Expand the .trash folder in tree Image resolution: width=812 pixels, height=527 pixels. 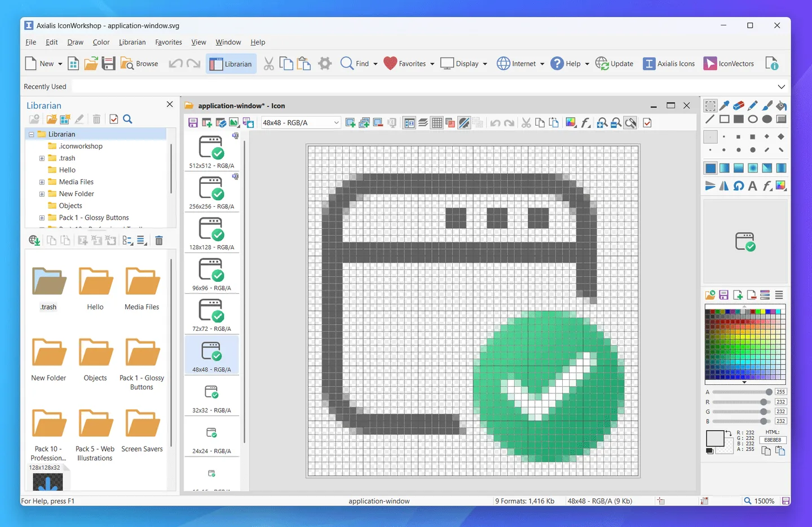tap(42, 158)
